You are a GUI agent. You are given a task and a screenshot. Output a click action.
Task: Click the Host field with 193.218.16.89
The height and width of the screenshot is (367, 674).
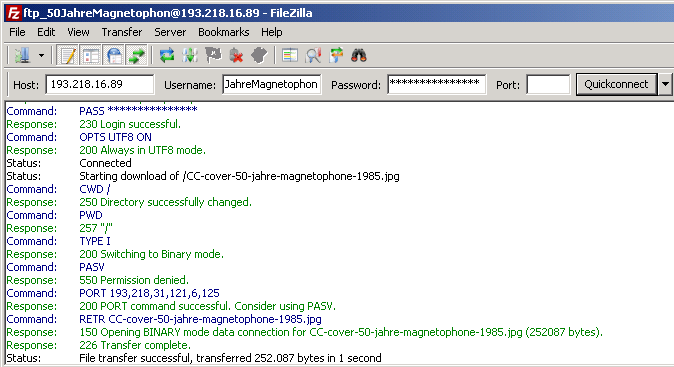100,84
